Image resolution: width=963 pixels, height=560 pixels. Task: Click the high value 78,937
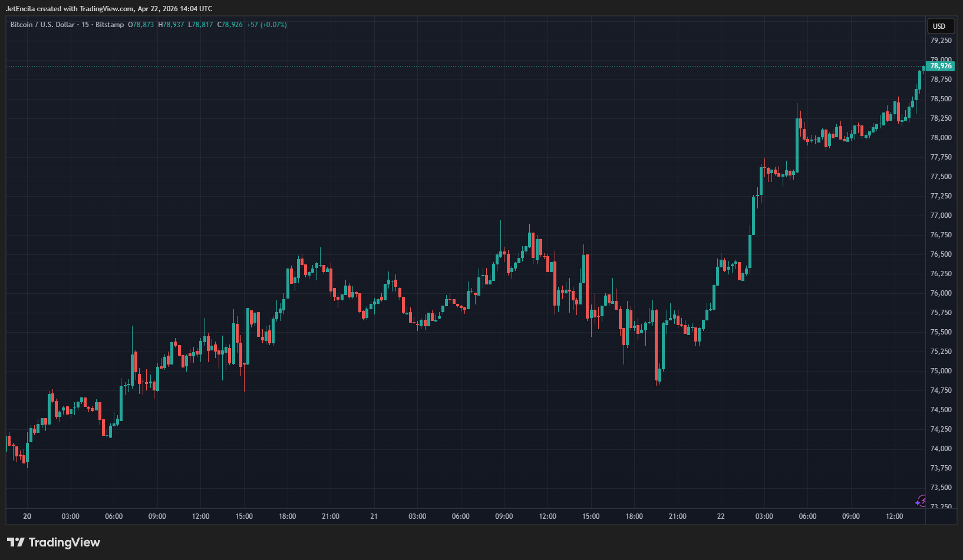coord(173,25)
